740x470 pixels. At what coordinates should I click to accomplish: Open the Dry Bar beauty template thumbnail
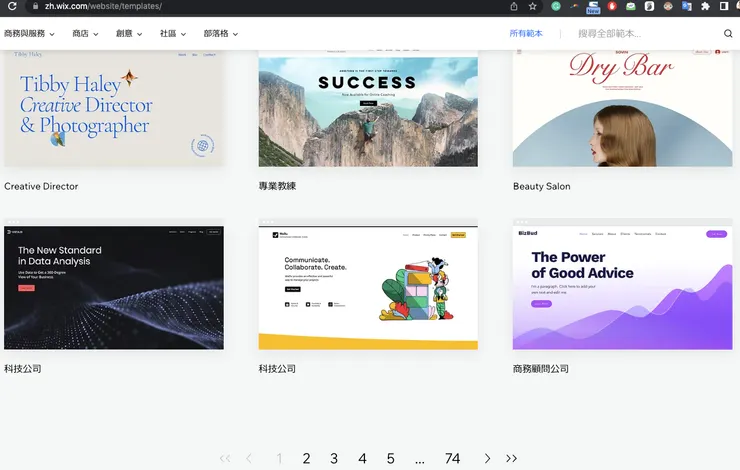point(622,108)
